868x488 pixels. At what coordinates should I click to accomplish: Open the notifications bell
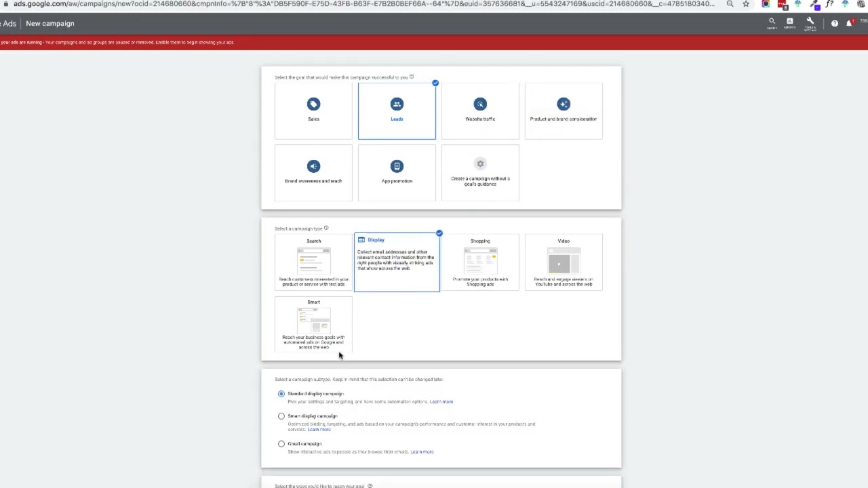[x=848, y=23]
